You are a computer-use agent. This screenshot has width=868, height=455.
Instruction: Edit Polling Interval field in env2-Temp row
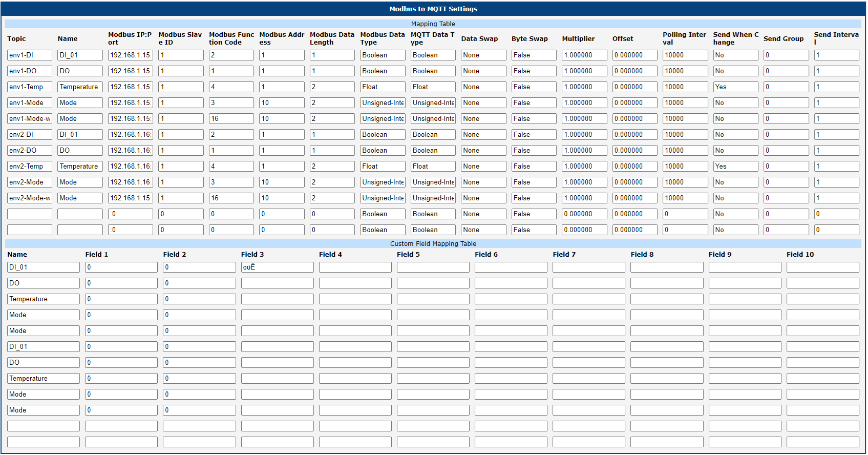685,166
